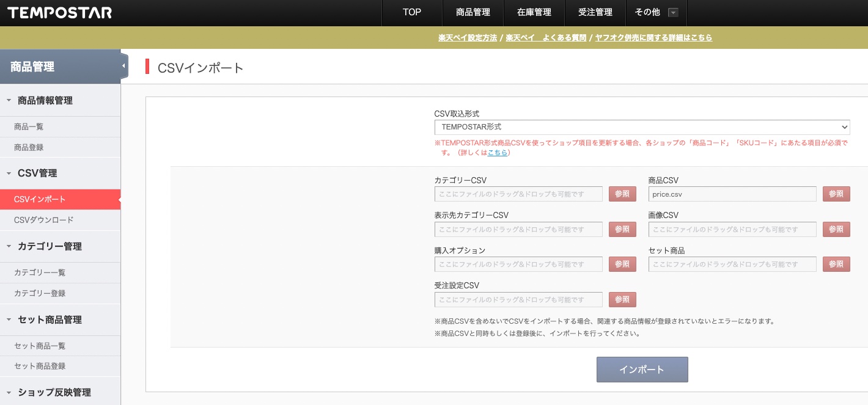Browse file for 商品CSV

tap(836, 194)
